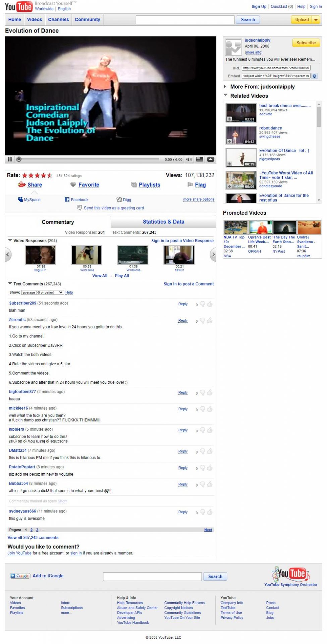Subscribe to judsonlaipply's channel
Screen dimensions: 327x644
[x=306, y=43]
